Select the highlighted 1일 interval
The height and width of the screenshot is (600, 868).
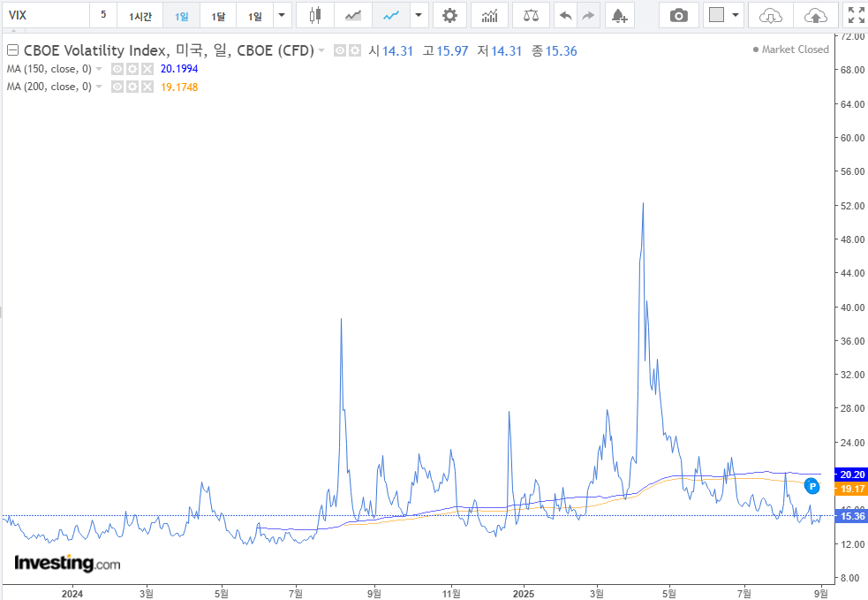182,15
